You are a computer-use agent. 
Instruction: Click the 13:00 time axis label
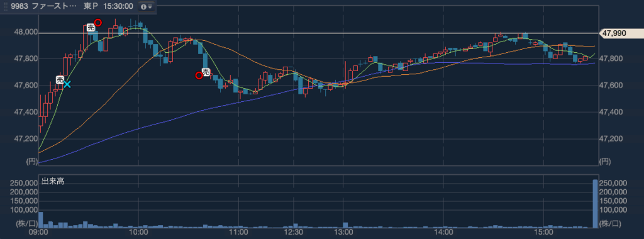[343, 233]
